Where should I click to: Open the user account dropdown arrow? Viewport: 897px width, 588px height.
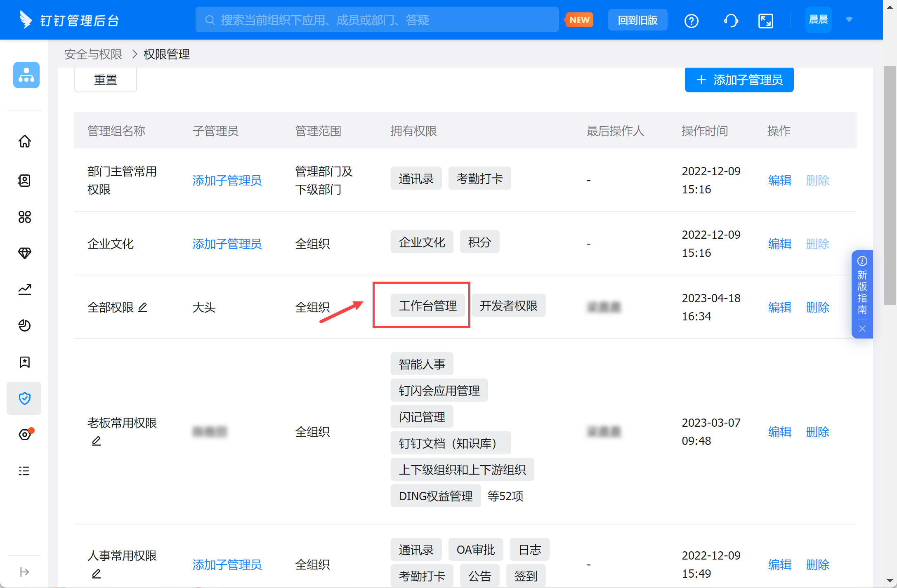click(x=849, y=19)
